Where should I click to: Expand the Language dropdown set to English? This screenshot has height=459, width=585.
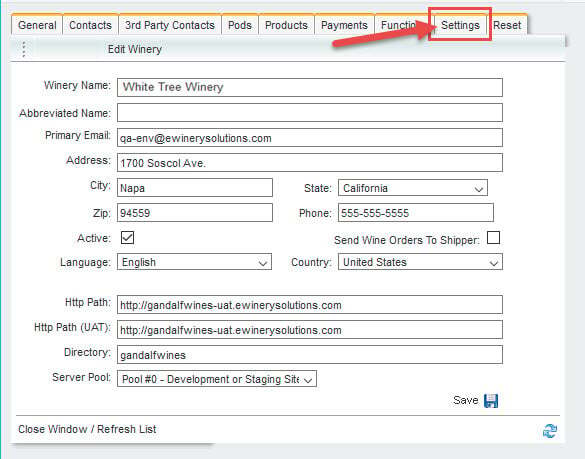pyautogui.click(x=194, y=262)
